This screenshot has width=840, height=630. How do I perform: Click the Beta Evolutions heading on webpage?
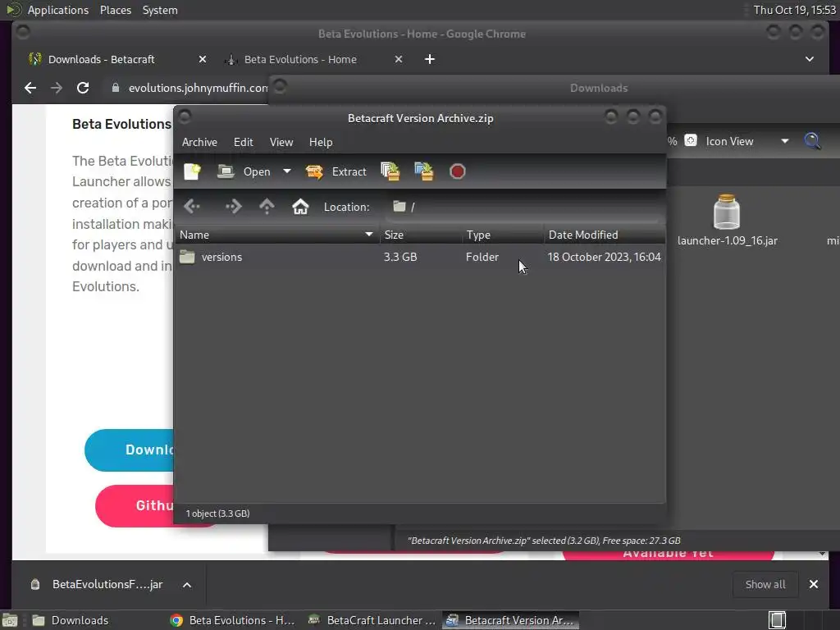(121, 125)
